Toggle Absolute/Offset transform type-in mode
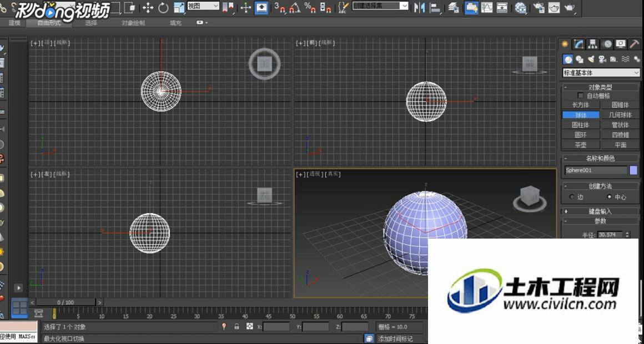The width and height of the screenshot is (644, 344). pyautogui.click(x=249, y=327)
